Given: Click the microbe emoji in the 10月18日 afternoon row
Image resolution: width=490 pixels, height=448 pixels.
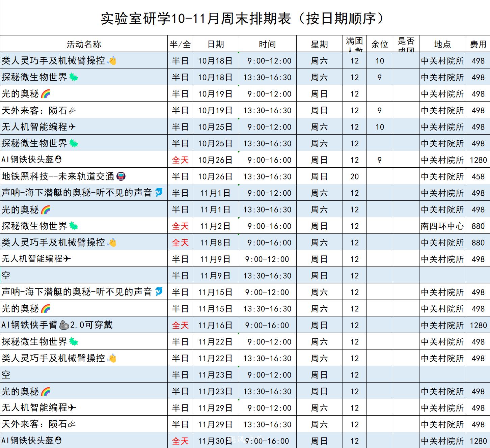Looking at the screenshot, I should click(x=74, y=77).
